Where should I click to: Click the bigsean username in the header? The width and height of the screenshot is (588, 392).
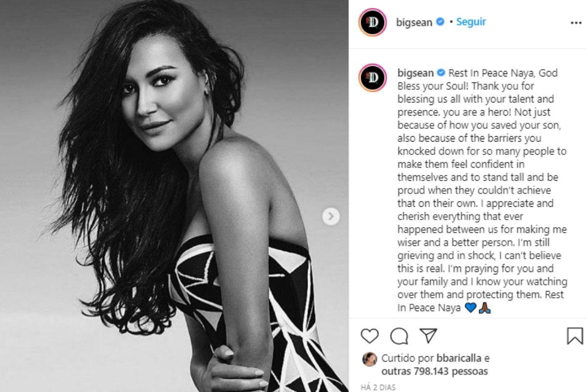point(414,23)
